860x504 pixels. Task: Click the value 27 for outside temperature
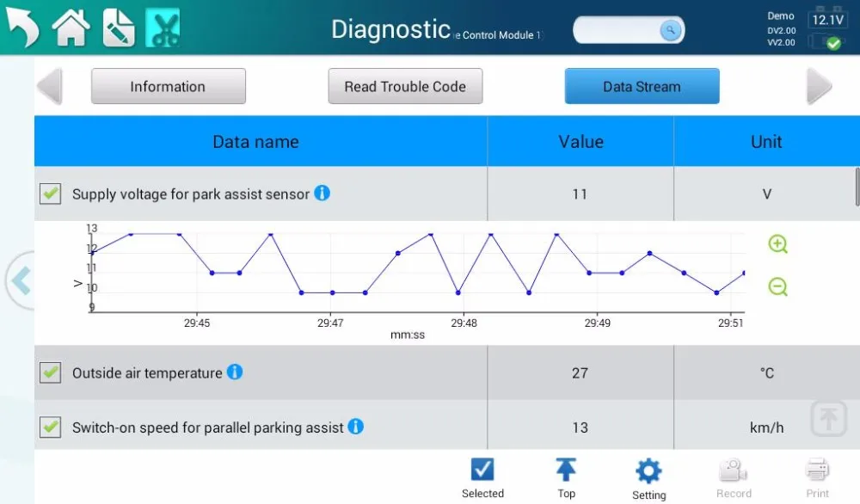click(580, 373)
